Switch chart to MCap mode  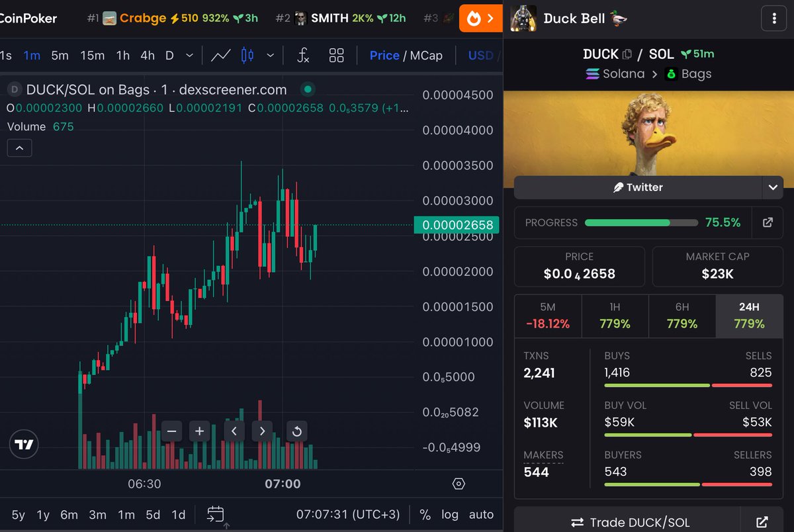click(x=426, y=56)
